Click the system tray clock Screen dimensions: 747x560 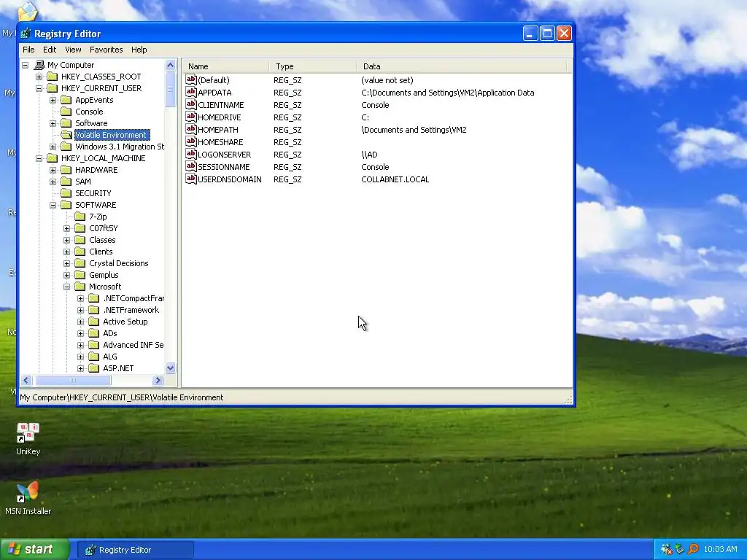click(720, 550)
